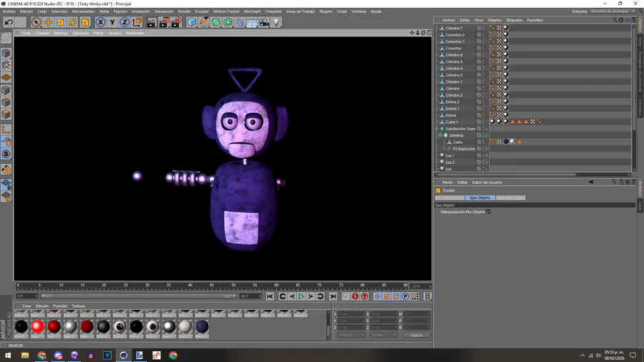Toggle Luz.2 enabled green check
644x362 pixels.
pyautogui.click(x=487, y=162)
